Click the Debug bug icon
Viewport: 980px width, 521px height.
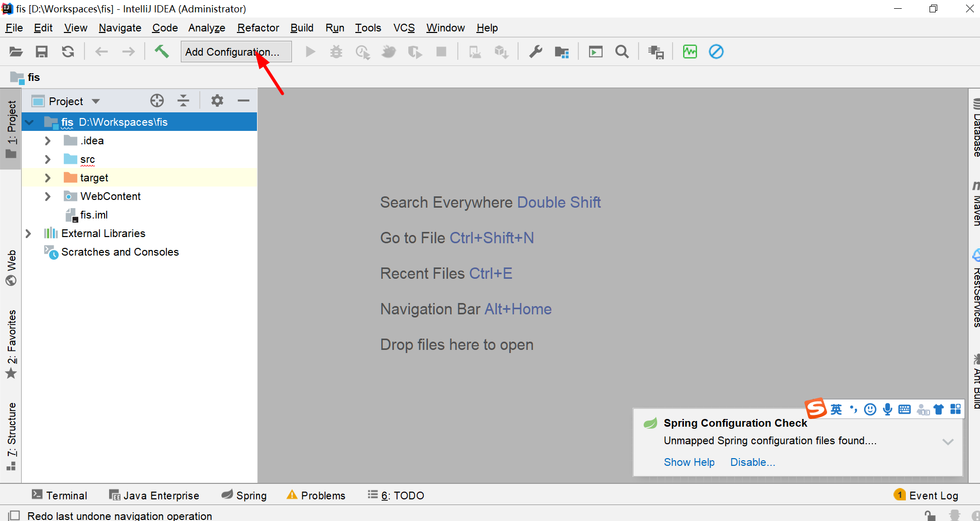336,52
